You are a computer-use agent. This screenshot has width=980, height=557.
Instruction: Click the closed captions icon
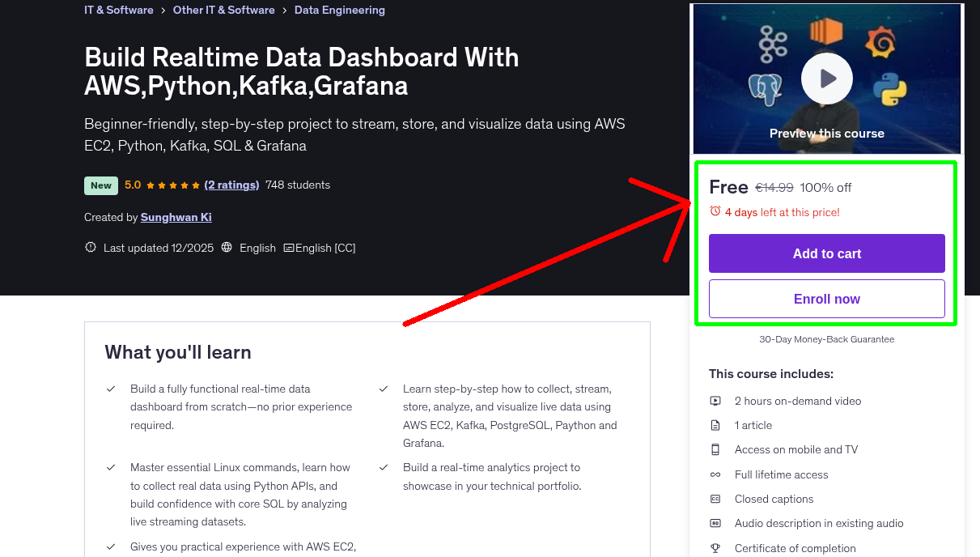click(715, 499)
